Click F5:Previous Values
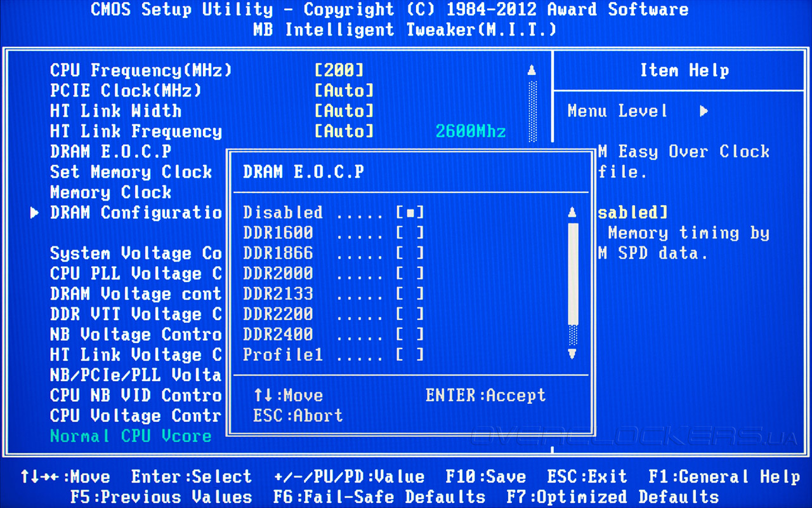 click(161, 497)
